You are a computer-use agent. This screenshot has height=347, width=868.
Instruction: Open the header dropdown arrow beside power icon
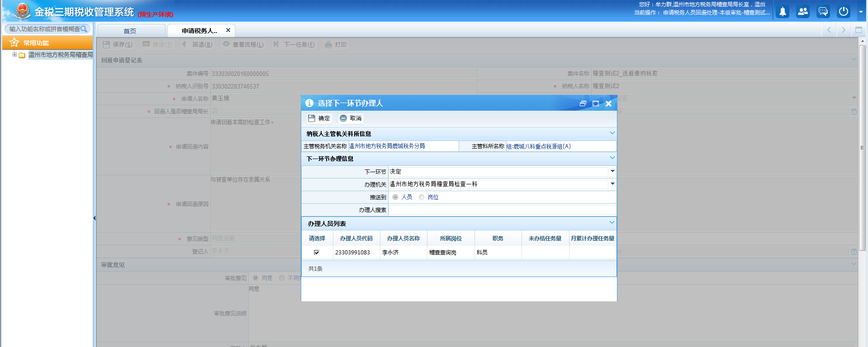tap(860, 12)
